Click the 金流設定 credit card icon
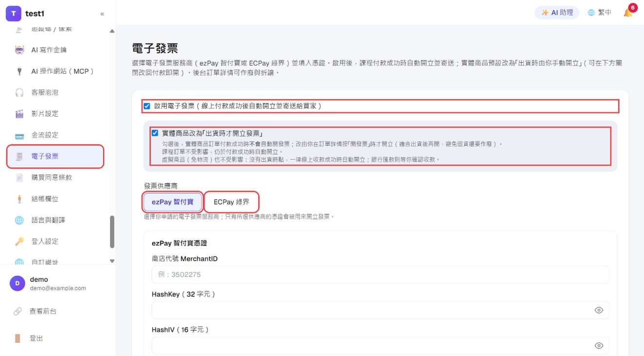The image size is (644, 356). 19,135
